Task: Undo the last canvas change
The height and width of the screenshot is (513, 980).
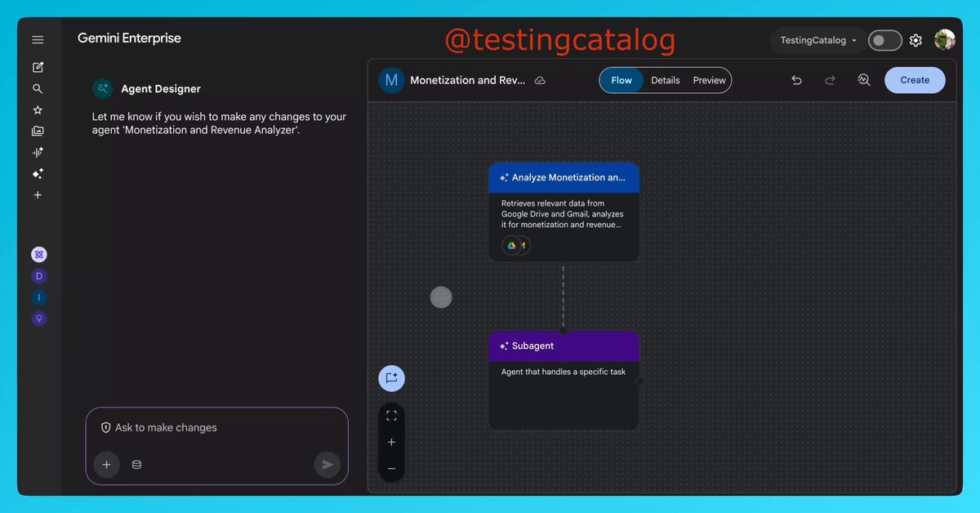Action: click(x=796, y=80)
